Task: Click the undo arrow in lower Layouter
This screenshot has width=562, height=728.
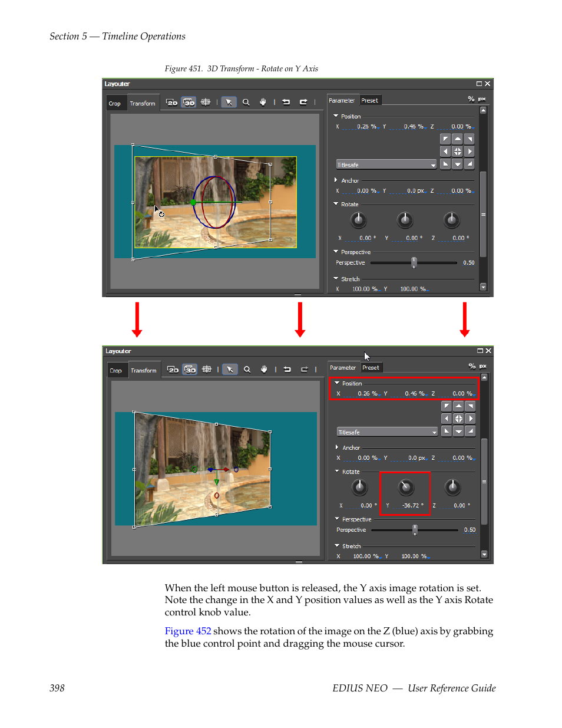Action: click(x=287, y=370)
